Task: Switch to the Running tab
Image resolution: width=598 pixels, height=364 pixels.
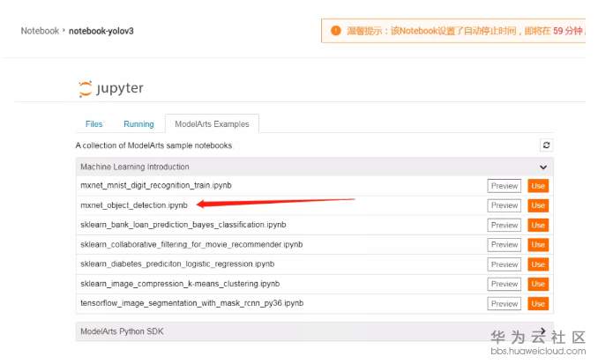Action: click(138, 124)
